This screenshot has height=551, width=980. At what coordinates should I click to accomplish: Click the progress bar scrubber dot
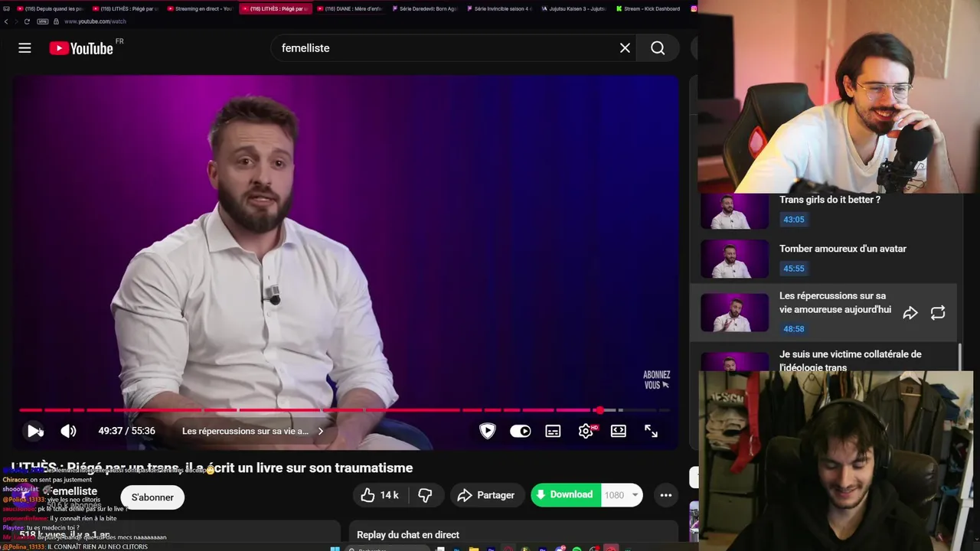click(599, 410)
